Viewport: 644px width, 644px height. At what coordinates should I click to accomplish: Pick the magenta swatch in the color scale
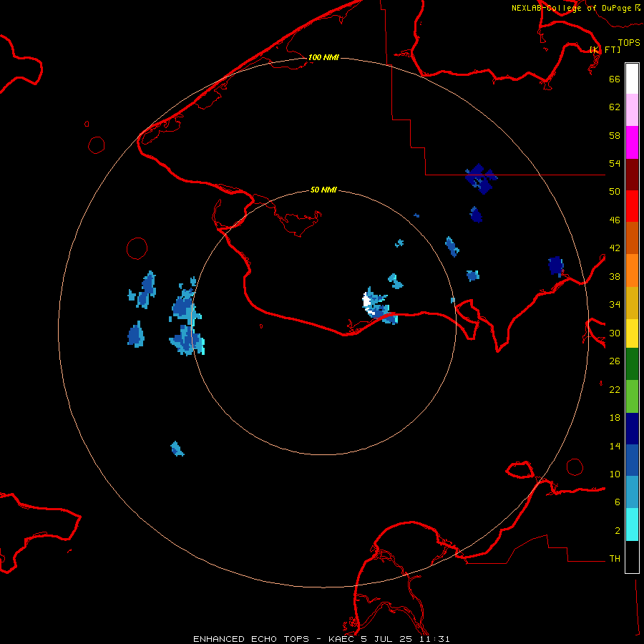coord(632,142)
